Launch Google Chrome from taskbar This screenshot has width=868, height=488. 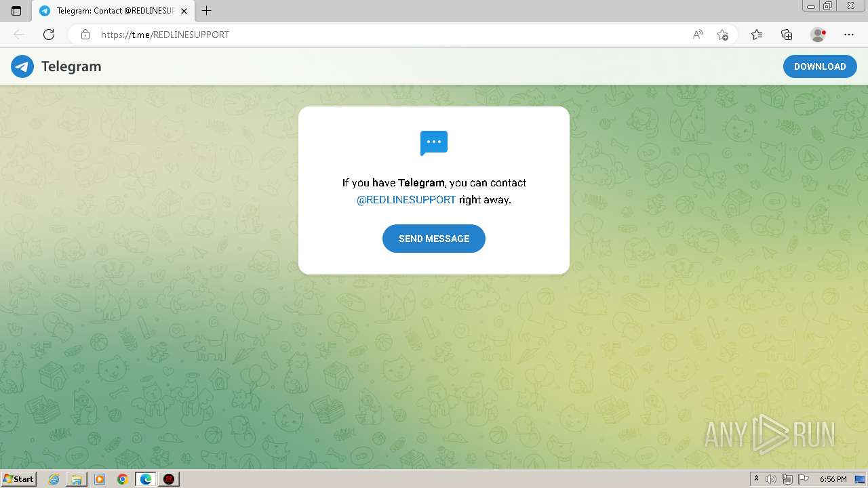pyautogui.click(x=122, y=479)
